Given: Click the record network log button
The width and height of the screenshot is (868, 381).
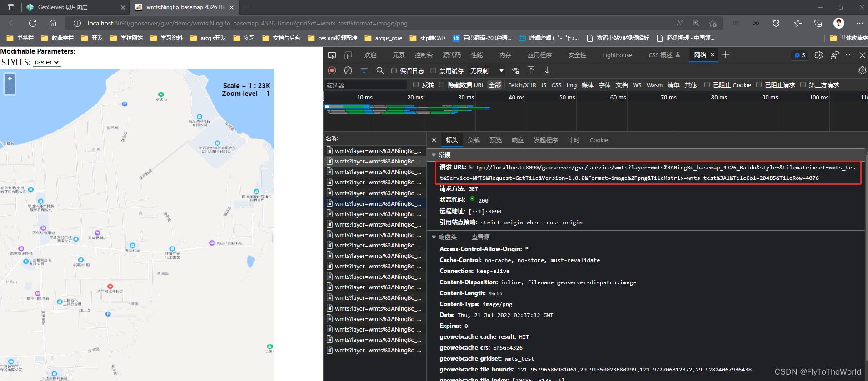Looking at the screenshot, I should click(x=332, y=70).
